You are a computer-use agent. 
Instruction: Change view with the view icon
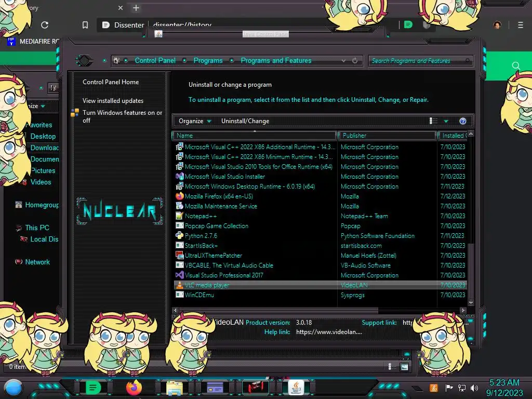tap(434, 121)
